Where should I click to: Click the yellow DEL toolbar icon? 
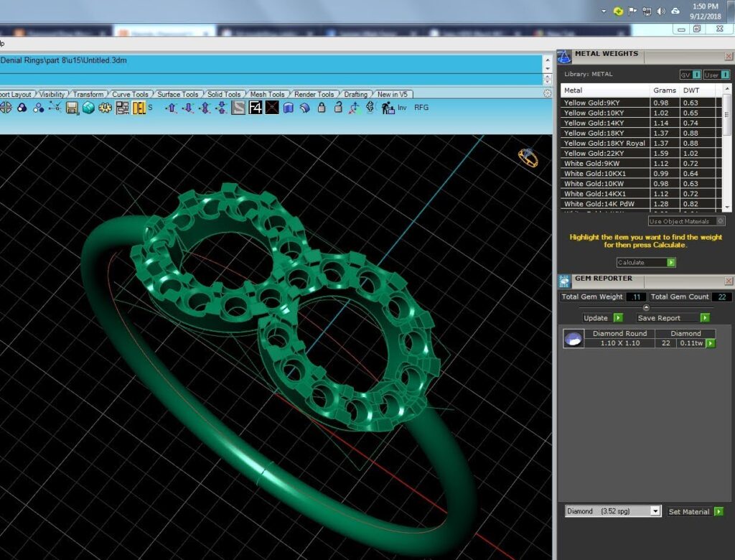139,108
